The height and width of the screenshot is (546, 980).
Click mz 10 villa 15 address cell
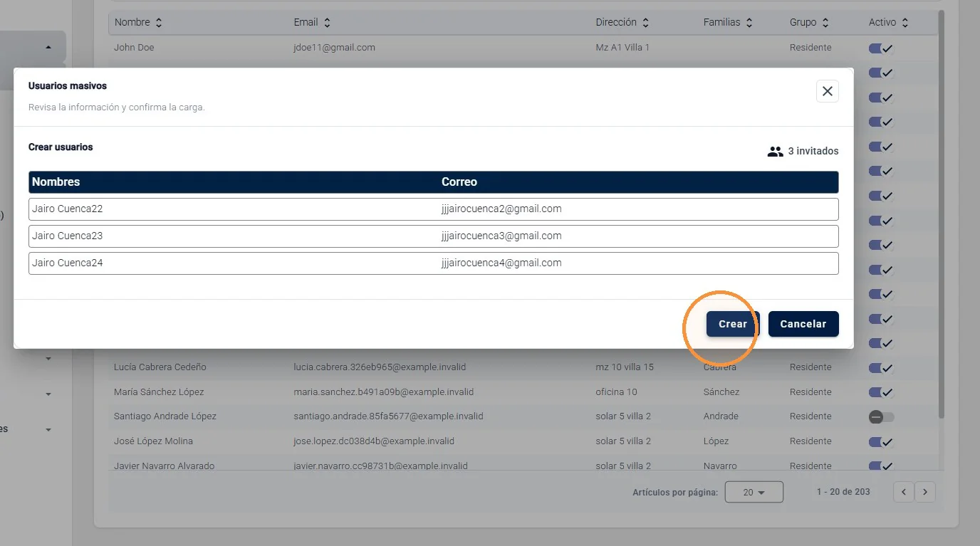625,367
